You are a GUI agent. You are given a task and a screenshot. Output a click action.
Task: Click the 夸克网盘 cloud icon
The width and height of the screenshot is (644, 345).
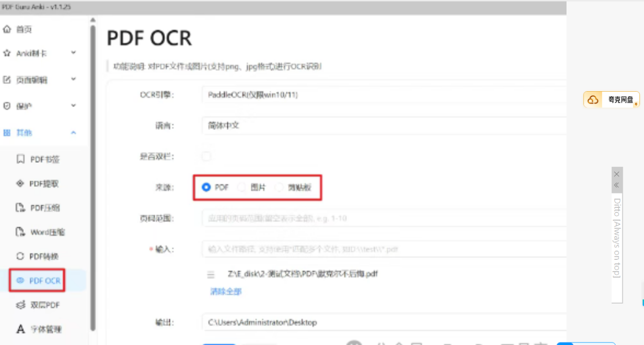pos(593,100)
